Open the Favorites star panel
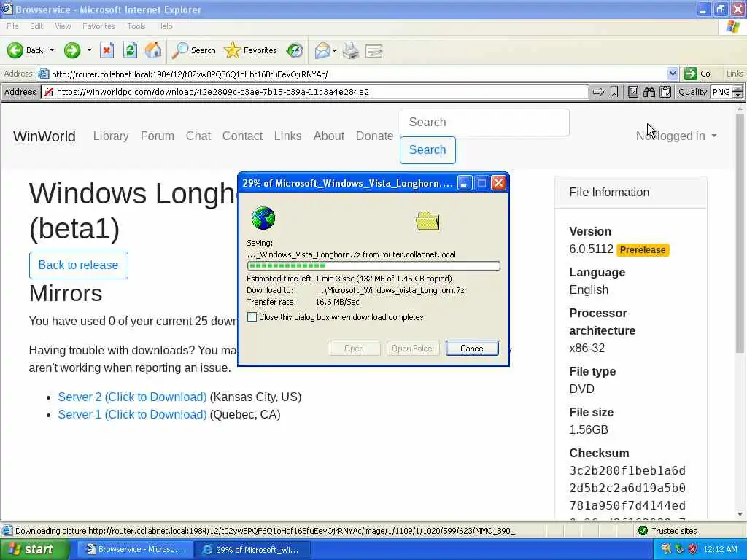747x560 pixels. click(x=251, y=50)
